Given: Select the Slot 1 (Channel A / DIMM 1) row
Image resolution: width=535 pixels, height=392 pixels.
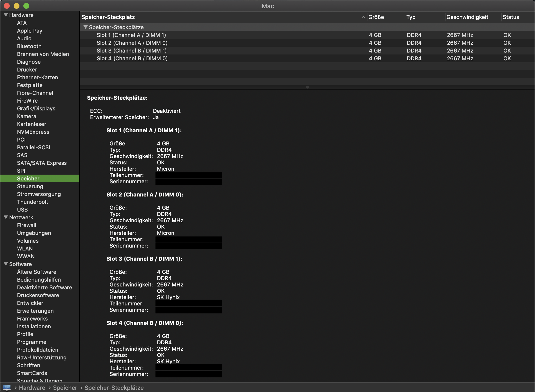Looking at the screenshot, I should 131,35.
